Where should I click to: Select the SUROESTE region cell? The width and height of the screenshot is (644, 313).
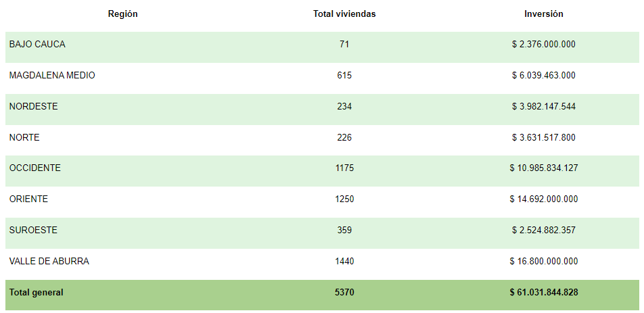(33, 230)
